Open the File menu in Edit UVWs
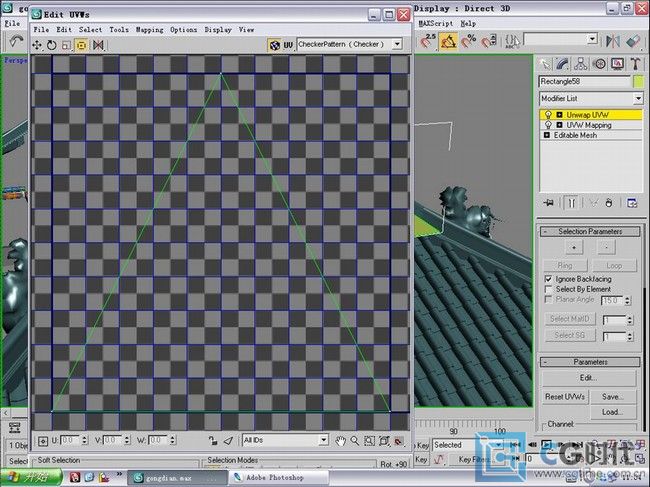650x487 pixels. pyautogui.click(x=41, y=29)
